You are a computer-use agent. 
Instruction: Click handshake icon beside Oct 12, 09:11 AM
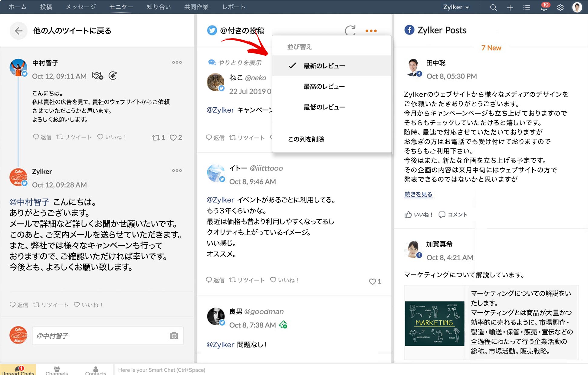point(97,76)
